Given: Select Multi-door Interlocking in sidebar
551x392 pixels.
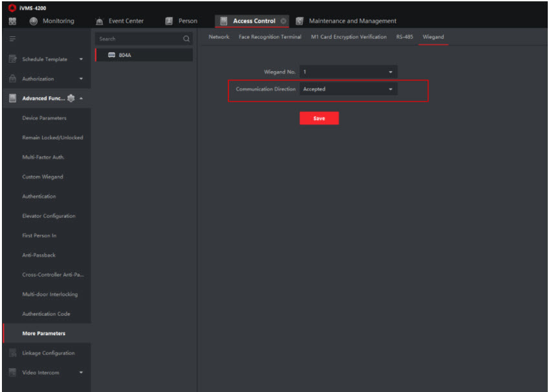Looking at the screenshot, I should pyautogui.click(x=49, y=294).
